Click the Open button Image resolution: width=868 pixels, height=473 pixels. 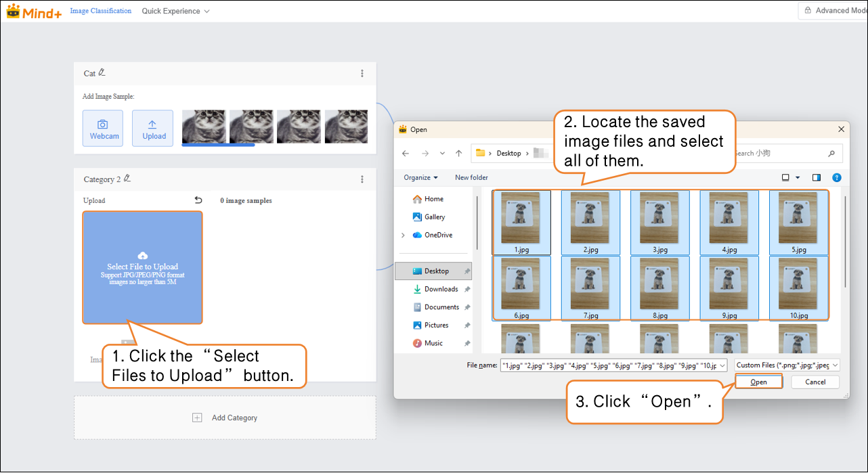click(758, 382)
